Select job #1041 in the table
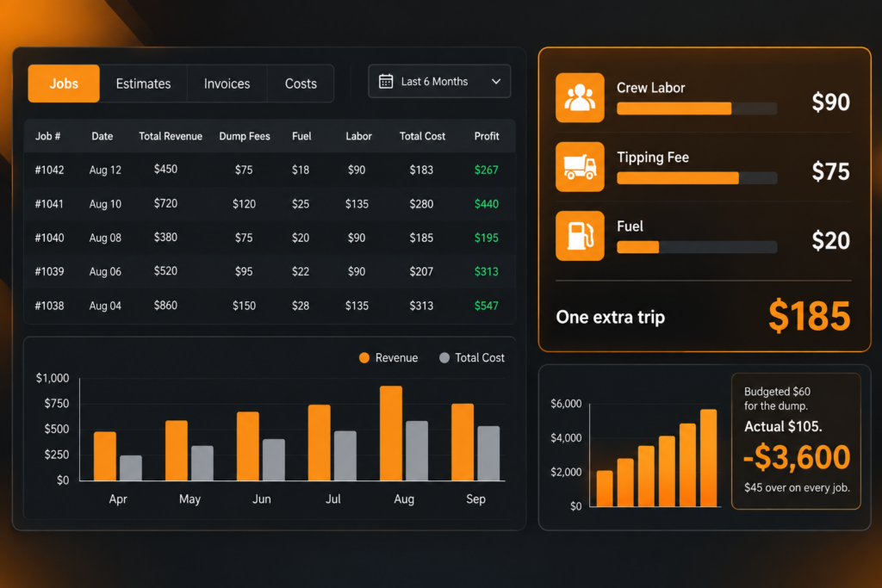This screenshot has width=882, height=588. pos(270,204)
